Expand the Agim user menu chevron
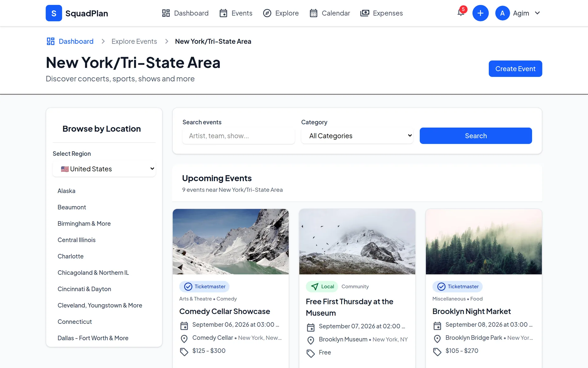This screenshot has width=588, height=368. pyautogui.click(x=537, y=13)
